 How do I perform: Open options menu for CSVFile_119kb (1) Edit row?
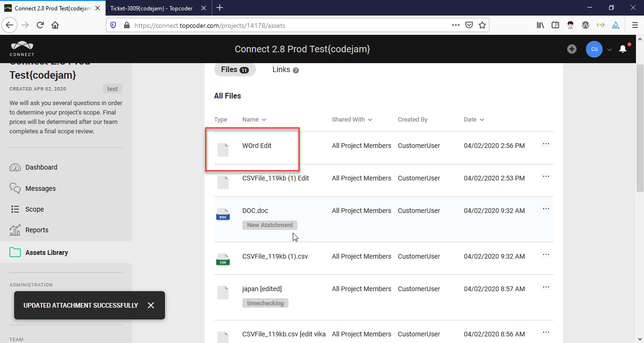click(546, 176)
